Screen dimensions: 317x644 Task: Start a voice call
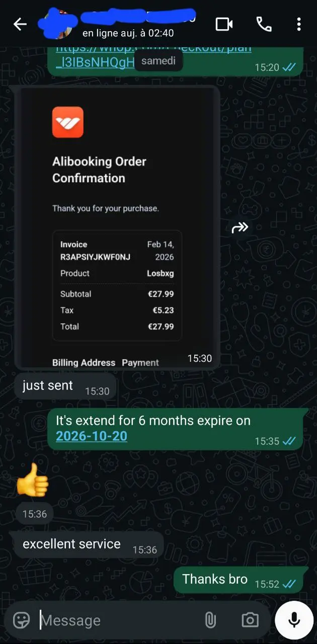pos(264,24)
